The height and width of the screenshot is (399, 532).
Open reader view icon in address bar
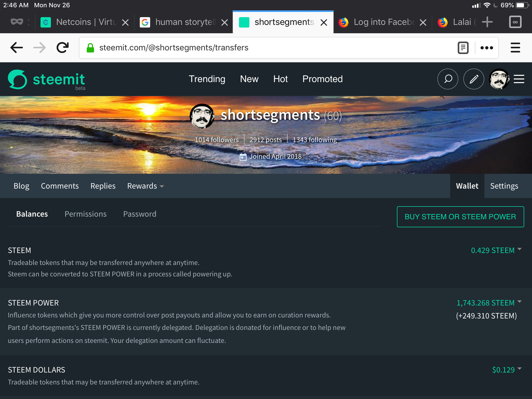point(463,48)
